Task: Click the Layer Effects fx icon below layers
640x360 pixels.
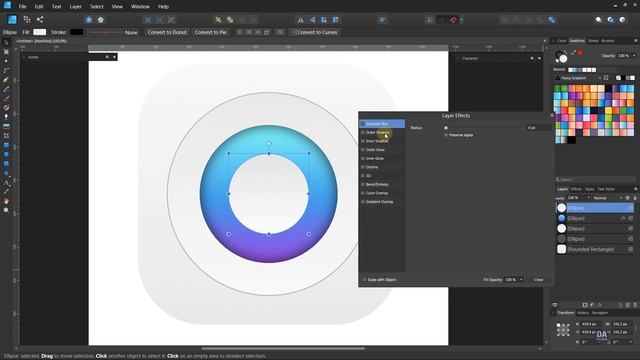Action: pyautogui.click(x=600, y=305)
